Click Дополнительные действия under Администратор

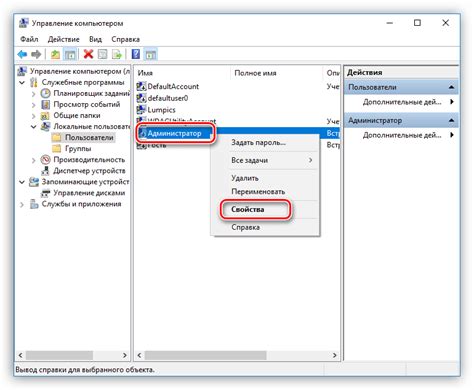(x=402, y=135)
